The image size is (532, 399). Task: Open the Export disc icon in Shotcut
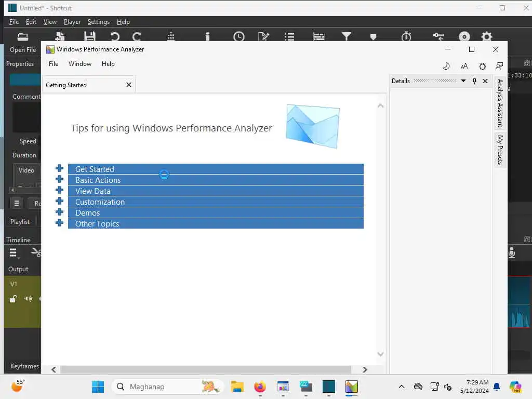point(464,36)
